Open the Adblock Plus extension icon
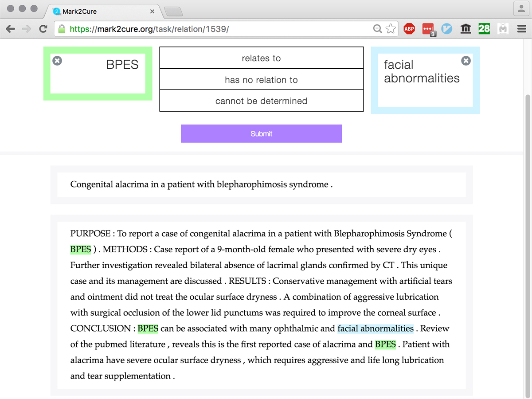 click(409, 29)
